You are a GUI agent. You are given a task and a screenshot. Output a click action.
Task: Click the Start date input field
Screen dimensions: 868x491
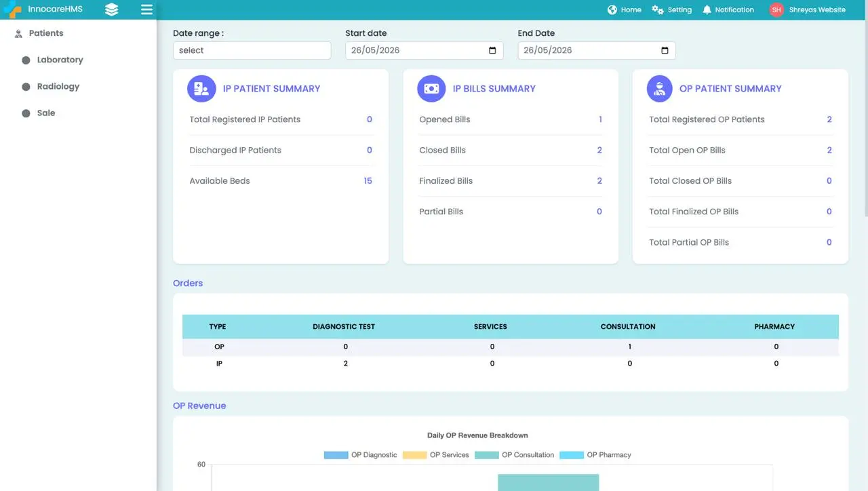[425, 50]
